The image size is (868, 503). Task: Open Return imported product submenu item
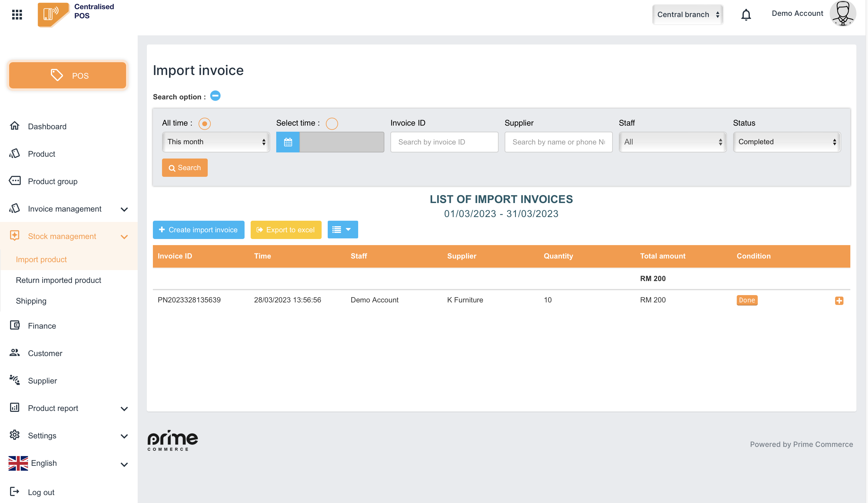(x=58, y=280)
